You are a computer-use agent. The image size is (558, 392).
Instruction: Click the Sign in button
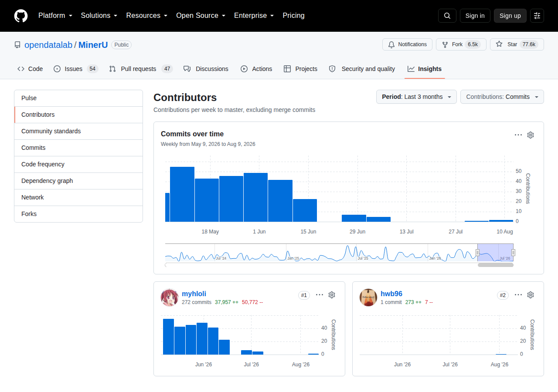coord(475,16)
